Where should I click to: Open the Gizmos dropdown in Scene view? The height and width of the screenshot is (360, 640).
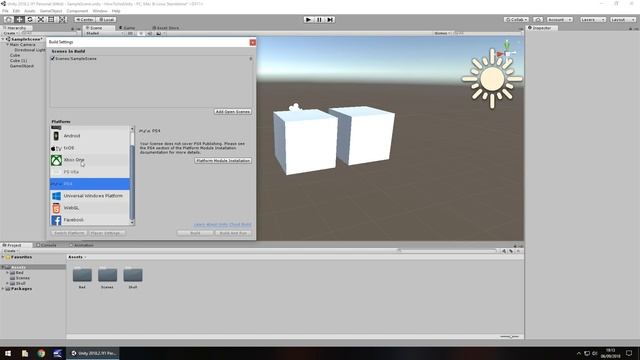point(442,33)
